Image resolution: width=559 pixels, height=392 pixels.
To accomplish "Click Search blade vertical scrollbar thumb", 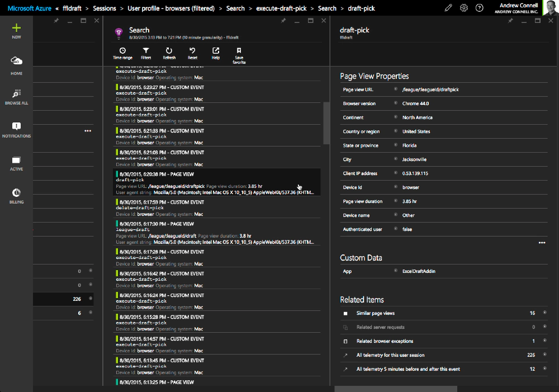I will [x=326, y=123].
